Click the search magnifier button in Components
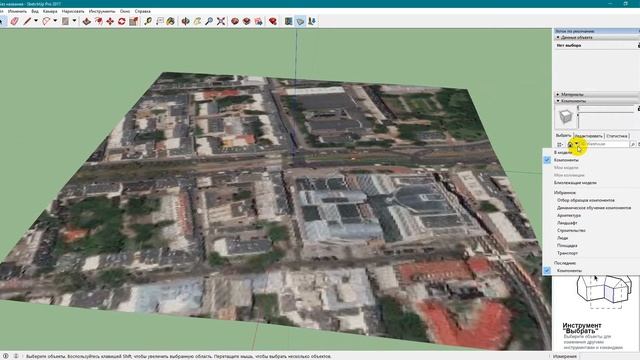640x360 pixels. (x=633, y=144)
